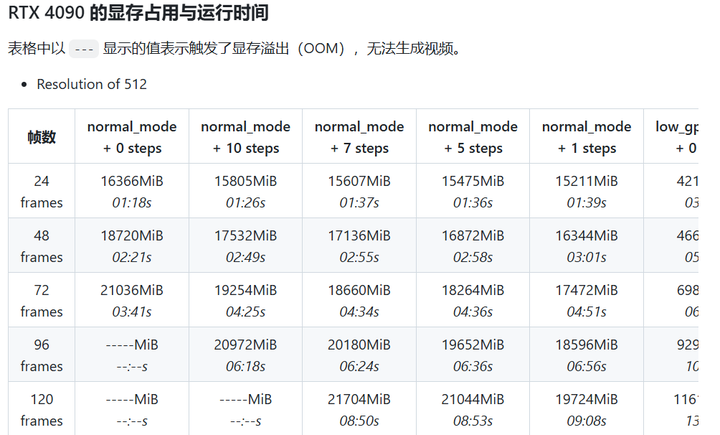Click the 帧数 column header
This screenshot has width=720, height=435.
point(41,137)
